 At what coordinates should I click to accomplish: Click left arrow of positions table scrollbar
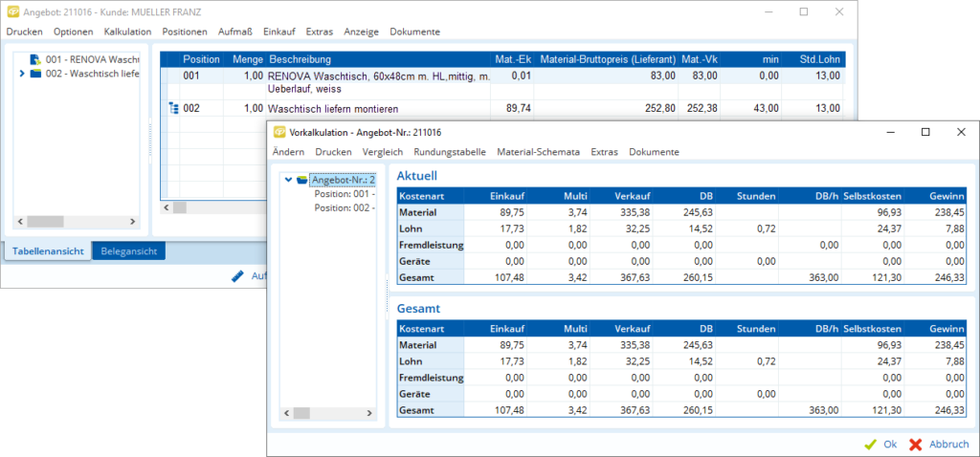(x=166, y=207)
